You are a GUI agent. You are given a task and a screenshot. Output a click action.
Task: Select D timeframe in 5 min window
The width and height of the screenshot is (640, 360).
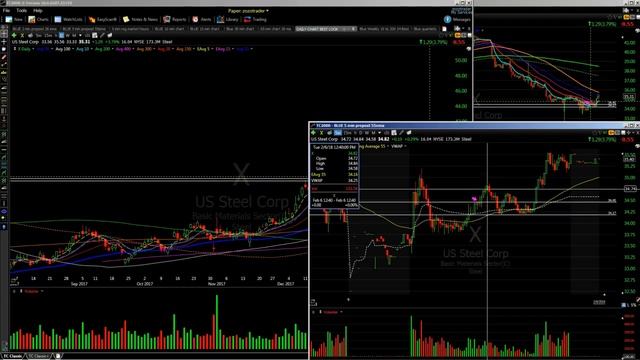[360, 133]
